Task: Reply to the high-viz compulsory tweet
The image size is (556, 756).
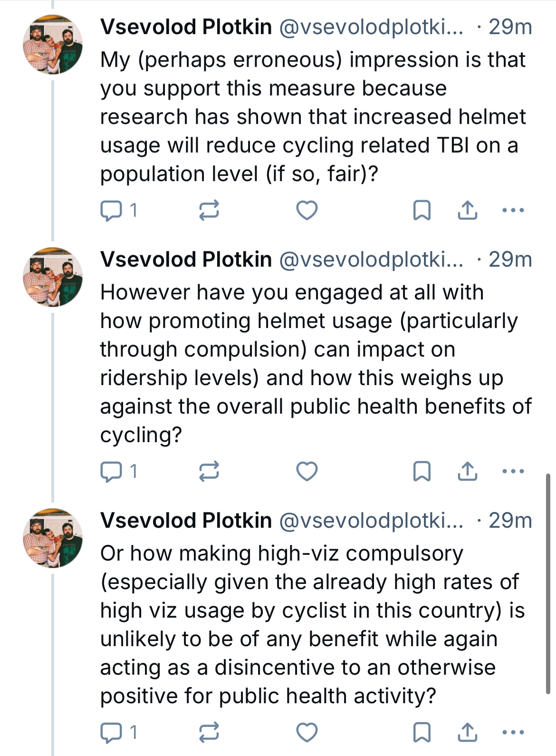Action: (x=111, y=732)
